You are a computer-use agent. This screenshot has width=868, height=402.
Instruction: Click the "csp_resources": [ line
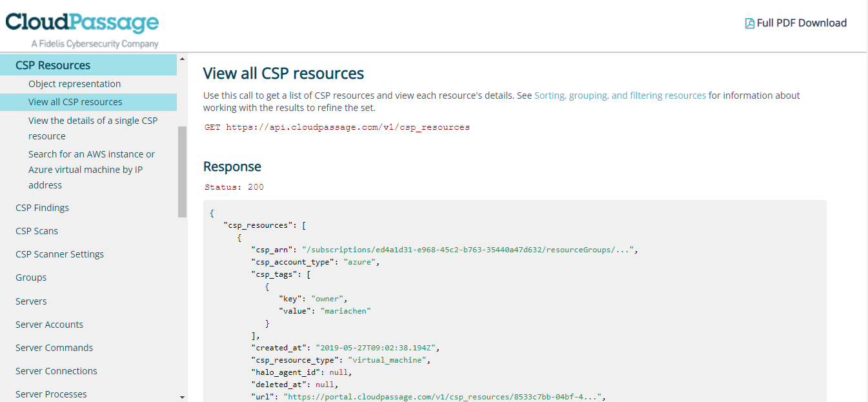coord(265,225)
